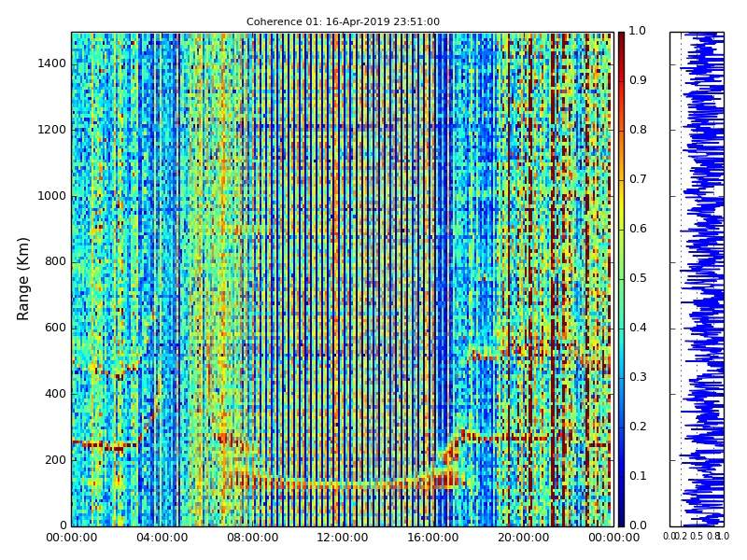Click the 200 range tick label

tap(55, 459)
